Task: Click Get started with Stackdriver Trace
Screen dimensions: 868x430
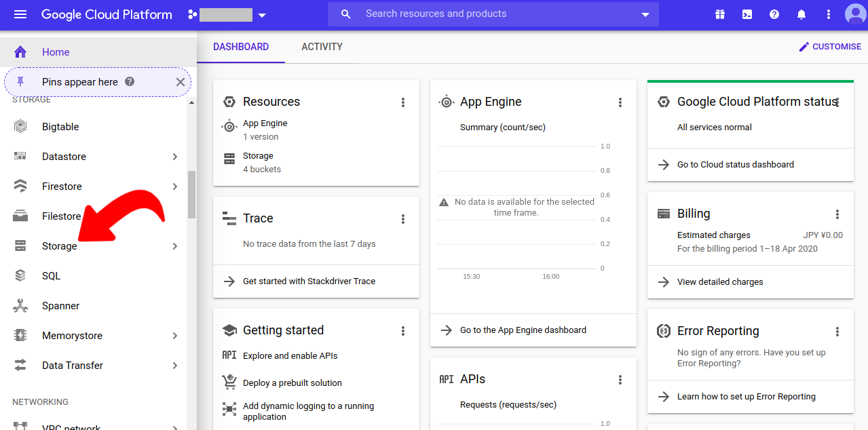Action: click(x=309, y=281)
